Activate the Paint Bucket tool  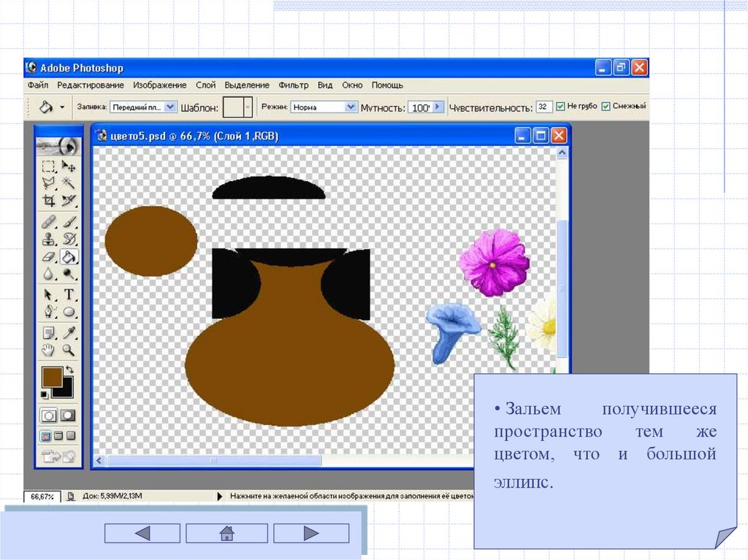pos(69,257)
